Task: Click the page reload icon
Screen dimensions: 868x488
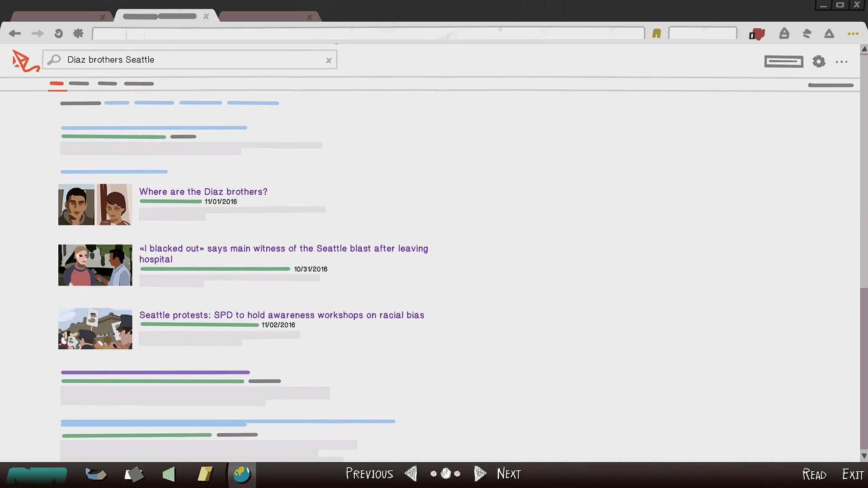Action: pyautogui.click(x=58, y=33)
